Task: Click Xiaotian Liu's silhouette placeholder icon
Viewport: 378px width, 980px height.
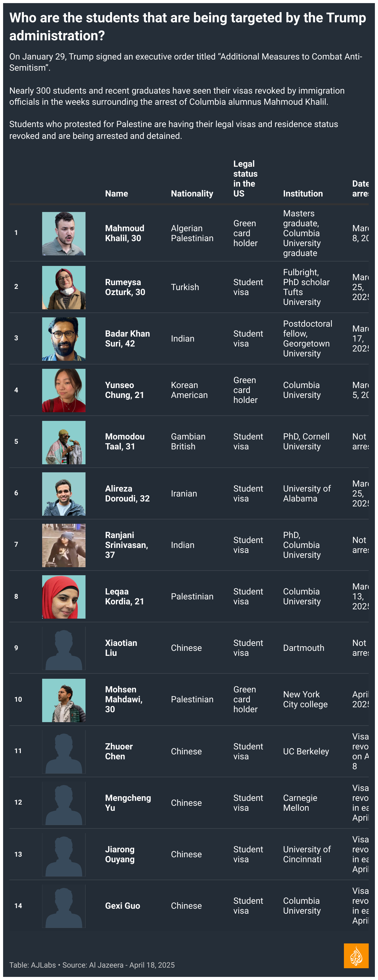Action: [x=64, y=648]
